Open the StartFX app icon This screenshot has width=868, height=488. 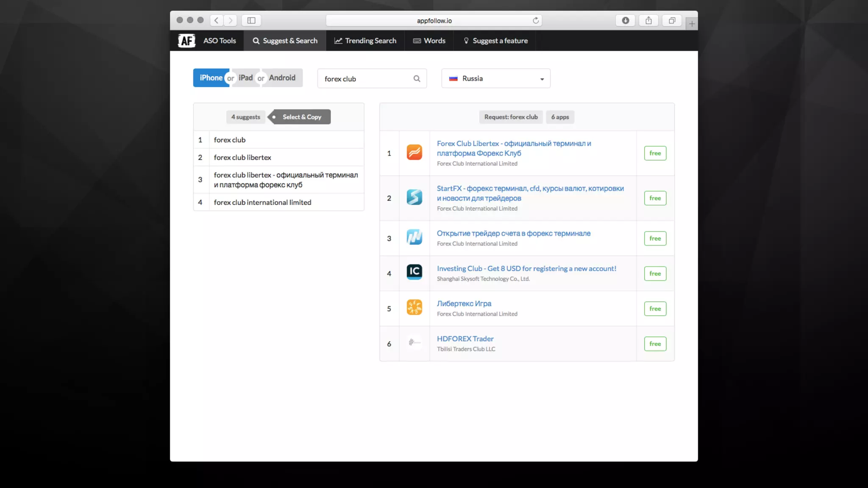414,197
